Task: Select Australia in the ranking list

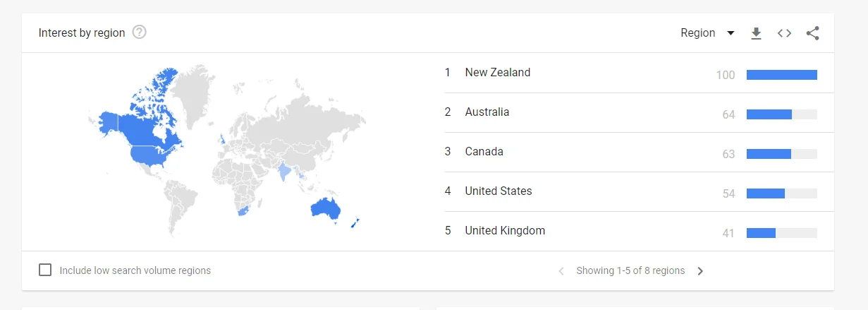Action: pos(487,112)
